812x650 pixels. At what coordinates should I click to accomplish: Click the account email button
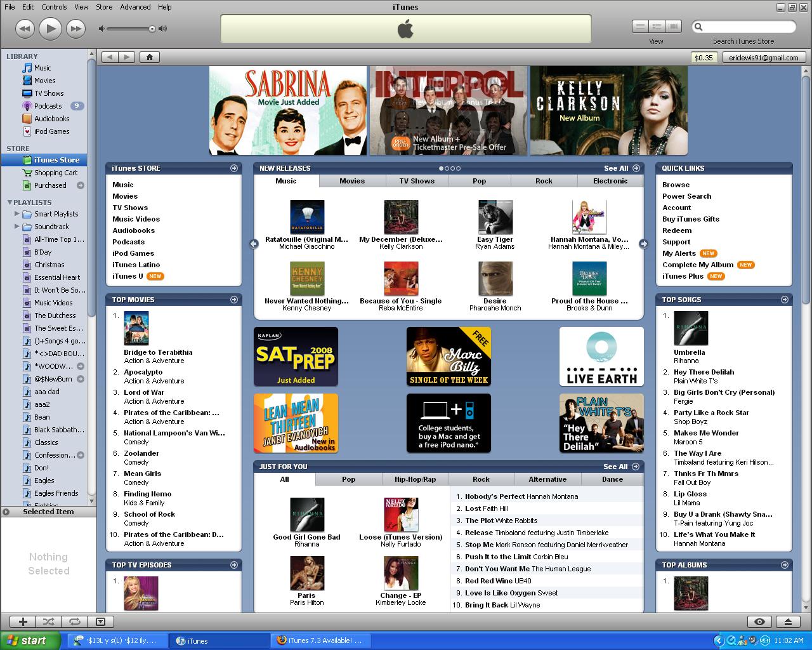tap(764, 57)
